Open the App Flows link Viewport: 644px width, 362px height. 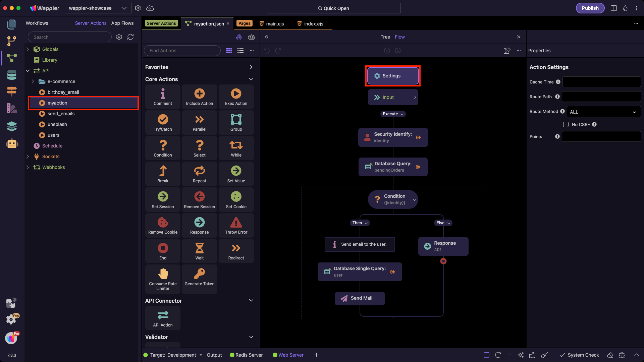(122, 23)
